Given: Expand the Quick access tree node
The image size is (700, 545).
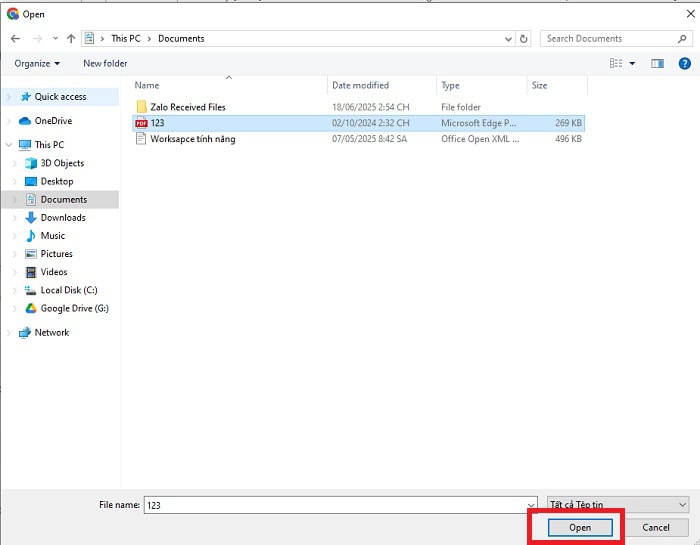Looking at the screenshot, I should tap(10, 97).
